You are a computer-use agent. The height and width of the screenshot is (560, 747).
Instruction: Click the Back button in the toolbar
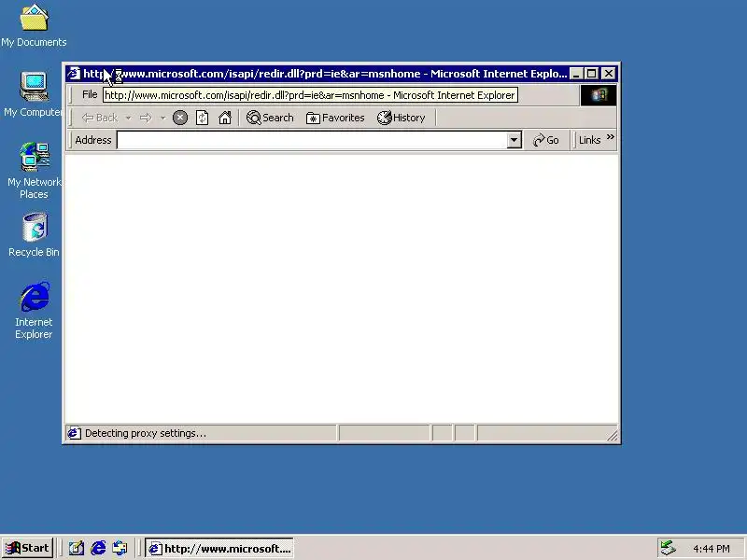[x=100, y=118]
